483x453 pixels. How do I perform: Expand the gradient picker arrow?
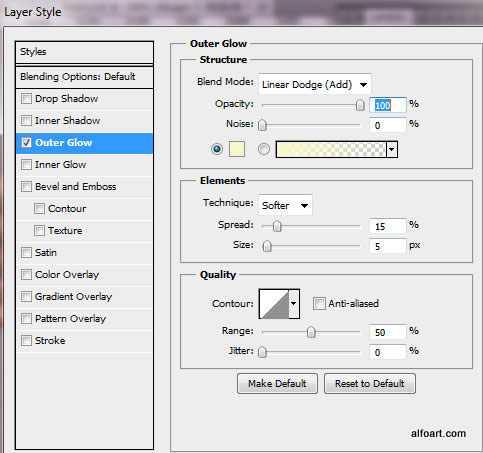click(x=392, y=149)
